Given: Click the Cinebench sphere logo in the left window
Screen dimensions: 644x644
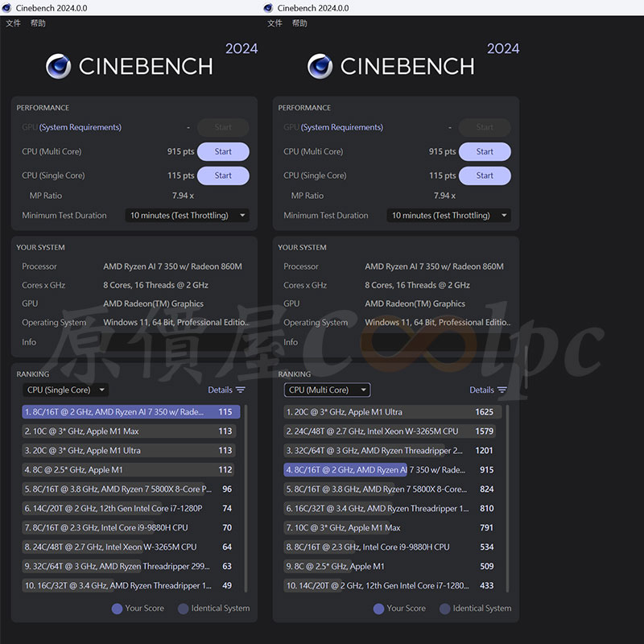Looking at the screenshot, I should (x=58, y=66).
